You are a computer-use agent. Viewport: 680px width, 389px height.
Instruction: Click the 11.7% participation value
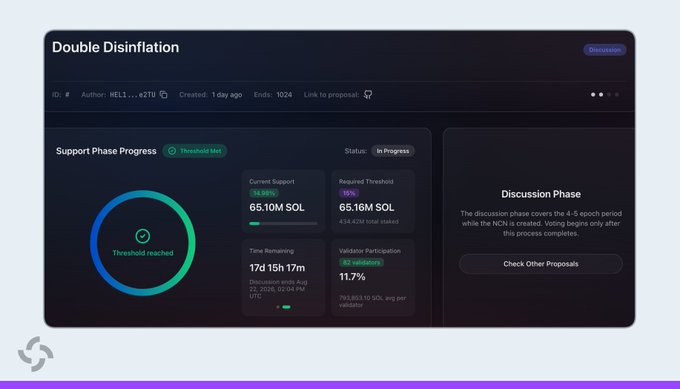click(352, 277)
